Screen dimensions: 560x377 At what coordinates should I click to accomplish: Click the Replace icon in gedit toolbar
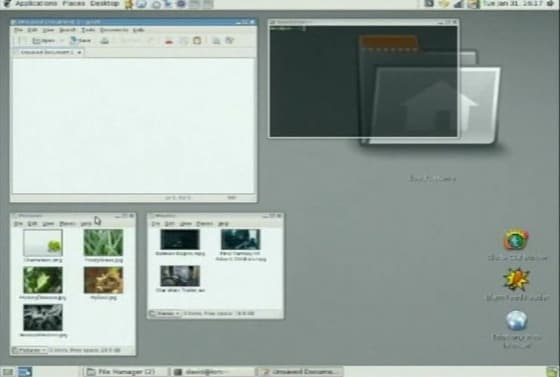point(230,41)
